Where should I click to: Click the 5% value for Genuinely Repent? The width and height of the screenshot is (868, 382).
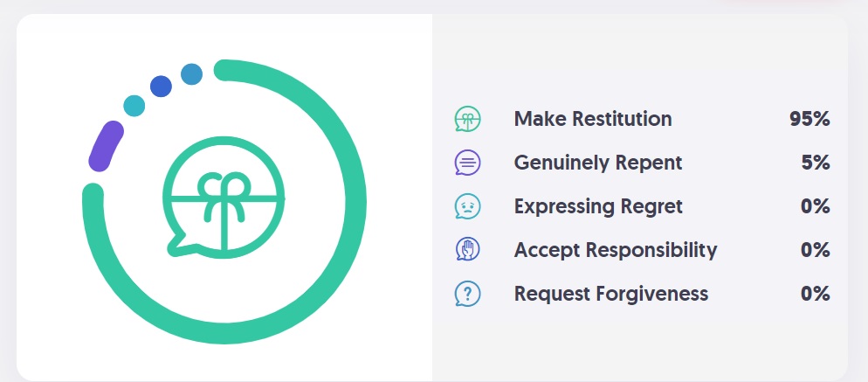(x=816, y=163)
